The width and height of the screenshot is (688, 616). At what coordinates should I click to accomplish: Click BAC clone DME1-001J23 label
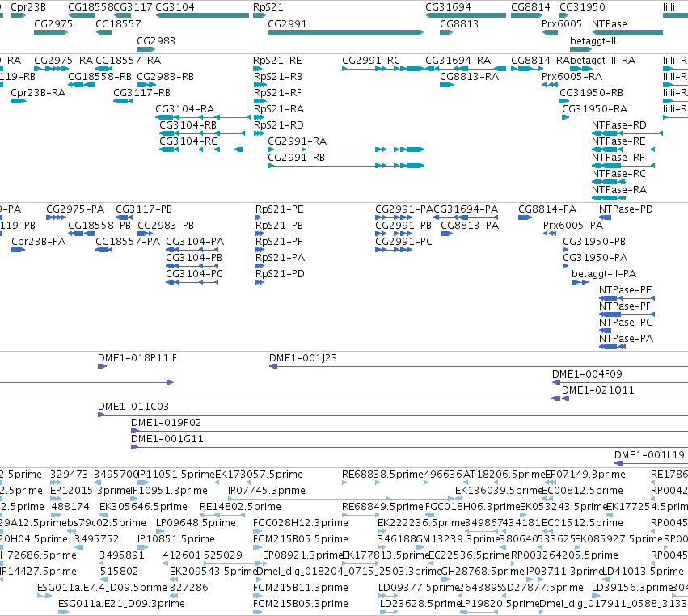point(303,357)
